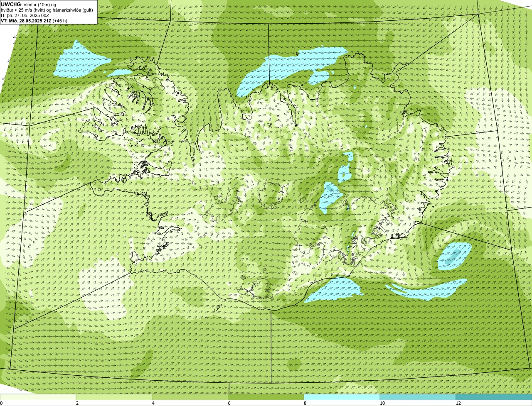Click the "0" label on the color scale

(1, 403)
